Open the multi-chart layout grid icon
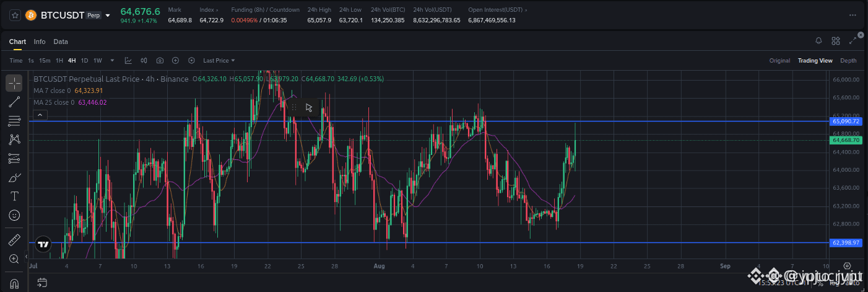Screen dimensions: 868x292 pyautogui.click(x=836, y=41)
